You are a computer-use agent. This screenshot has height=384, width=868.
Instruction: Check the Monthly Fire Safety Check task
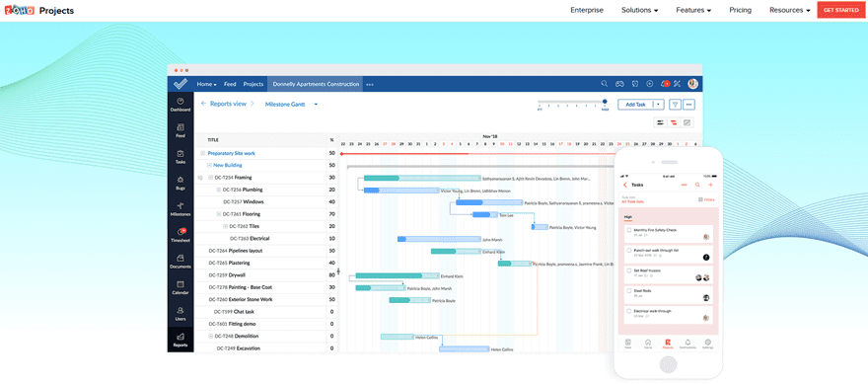click(629, 229)
